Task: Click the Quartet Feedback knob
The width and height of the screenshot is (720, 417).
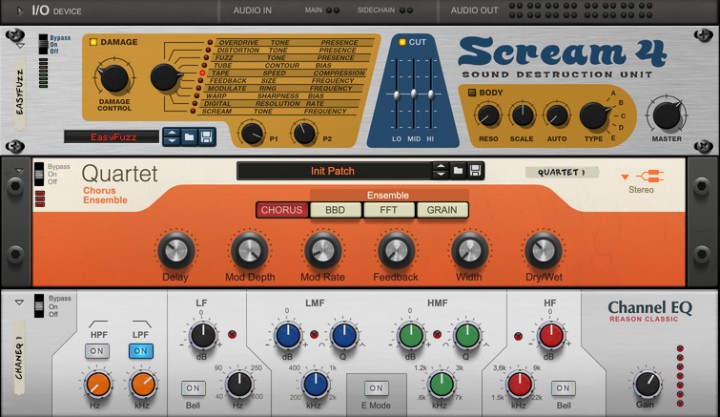Action: 396,251
